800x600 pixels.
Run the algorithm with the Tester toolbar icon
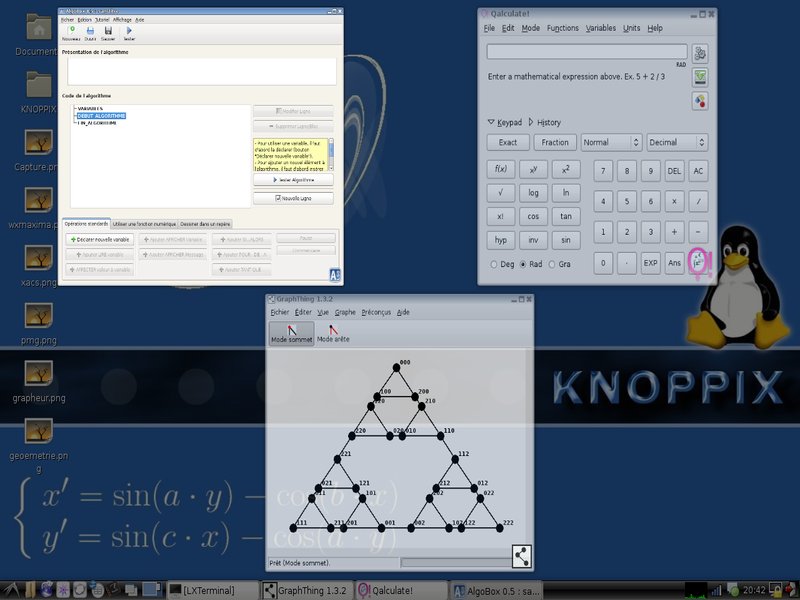(x=129, y=32)
